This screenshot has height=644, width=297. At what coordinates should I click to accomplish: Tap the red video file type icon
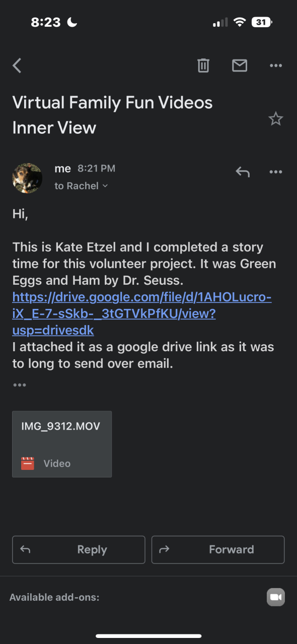pos(28,463)
